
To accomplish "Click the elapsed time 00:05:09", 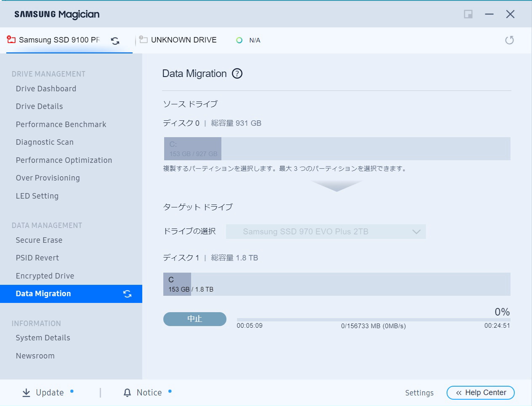I will [250, 326].
